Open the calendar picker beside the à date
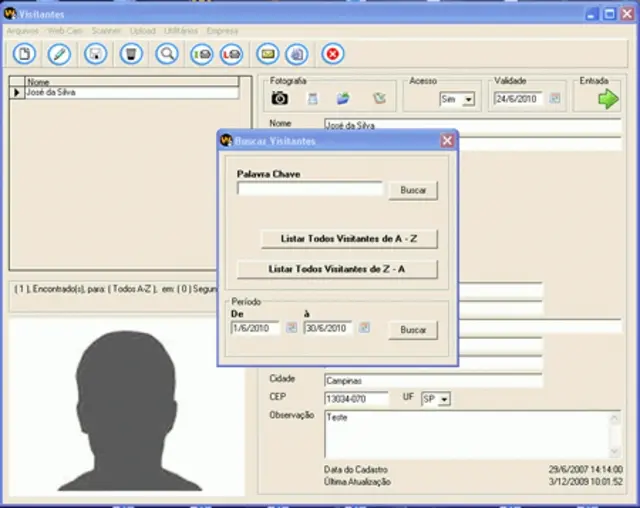 [x=364, y=327]
